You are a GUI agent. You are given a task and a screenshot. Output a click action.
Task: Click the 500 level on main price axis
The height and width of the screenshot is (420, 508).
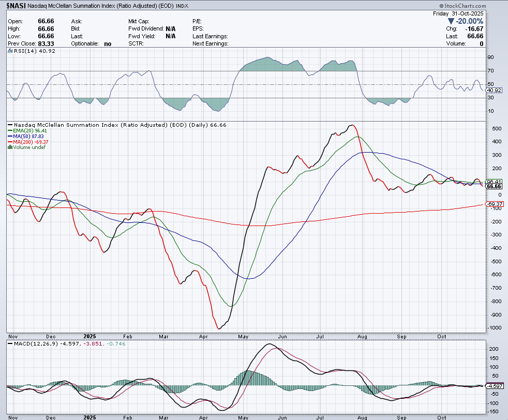point(497,129)
